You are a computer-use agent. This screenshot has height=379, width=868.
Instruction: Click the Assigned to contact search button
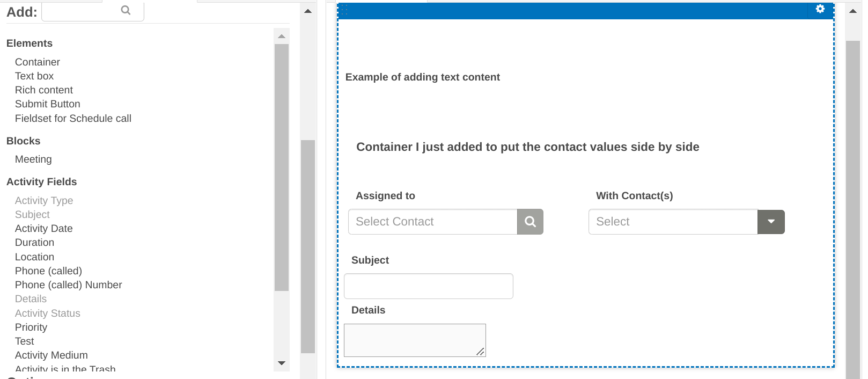tap(530, 222)
